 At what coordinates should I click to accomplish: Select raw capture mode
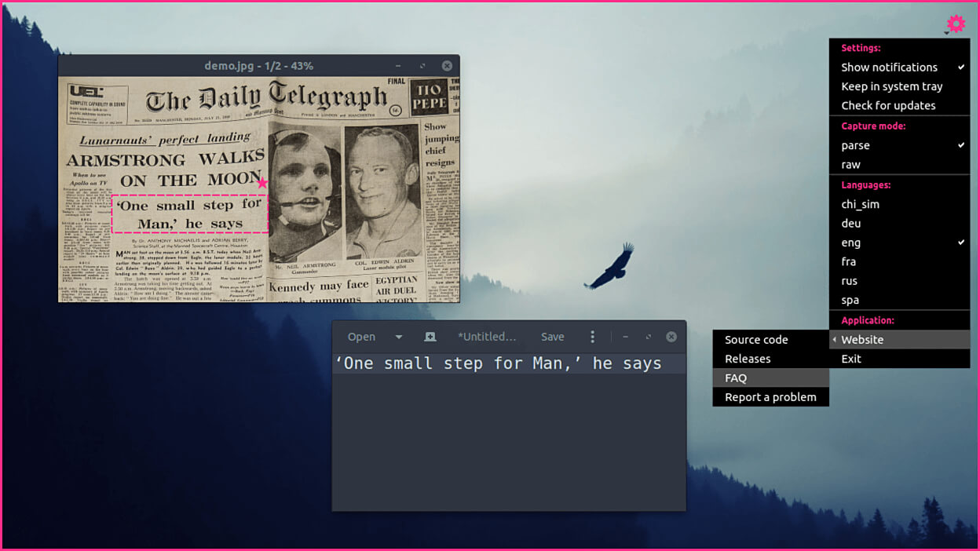coord(900,165)
